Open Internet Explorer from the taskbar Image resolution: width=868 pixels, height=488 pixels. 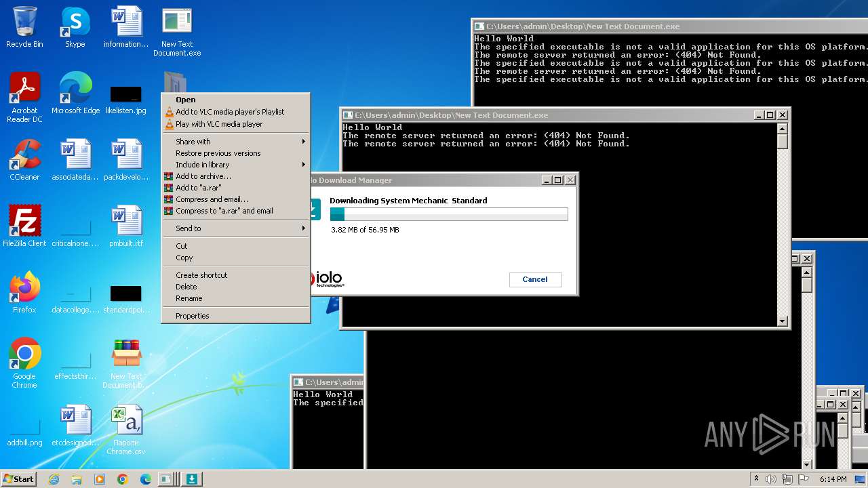(54, 479)
